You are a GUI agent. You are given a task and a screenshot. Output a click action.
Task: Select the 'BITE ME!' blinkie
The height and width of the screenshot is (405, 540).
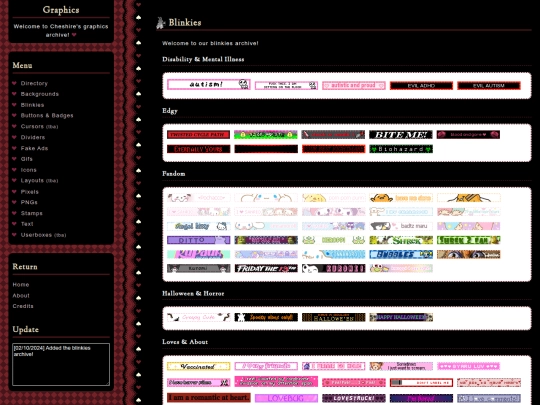pos(401,135)
